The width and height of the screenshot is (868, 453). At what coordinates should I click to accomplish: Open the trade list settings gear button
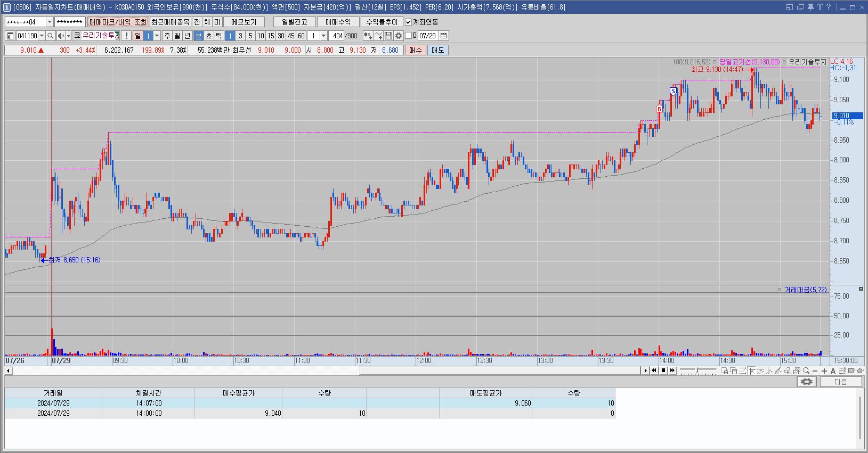point(807,382)
